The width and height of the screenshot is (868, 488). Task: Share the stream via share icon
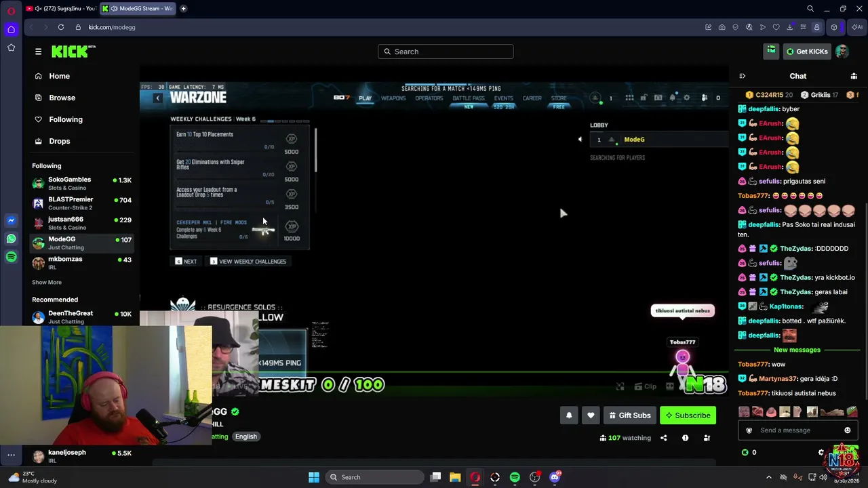(x=664, y=438)
